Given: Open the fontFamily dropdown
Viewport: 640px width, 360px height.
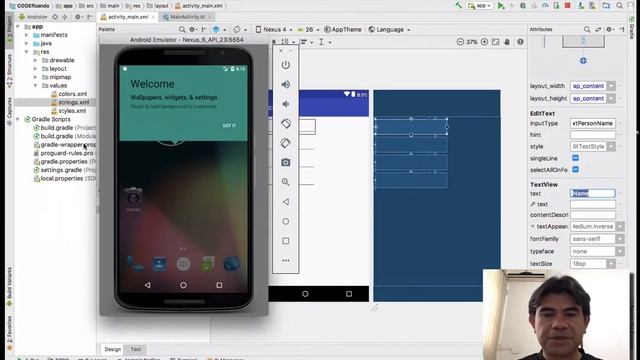Looking at the screenshot, I should 620,239.
